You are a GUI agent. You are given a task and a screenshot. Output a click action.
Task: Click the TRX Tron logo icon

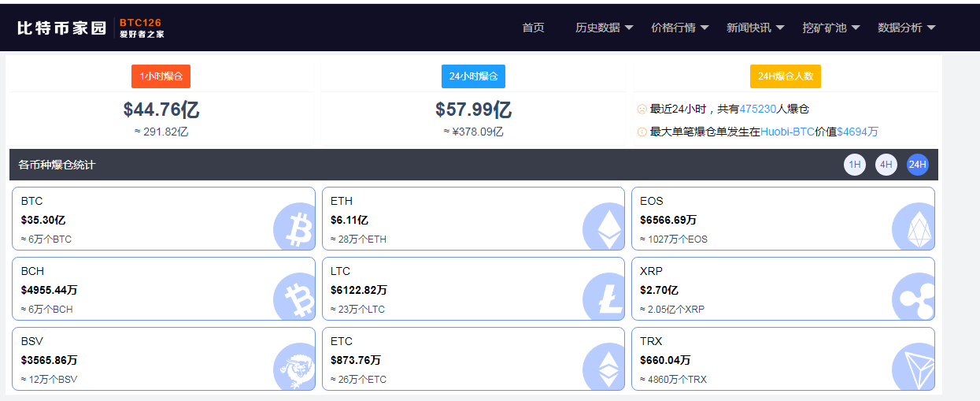pos(914,368)
